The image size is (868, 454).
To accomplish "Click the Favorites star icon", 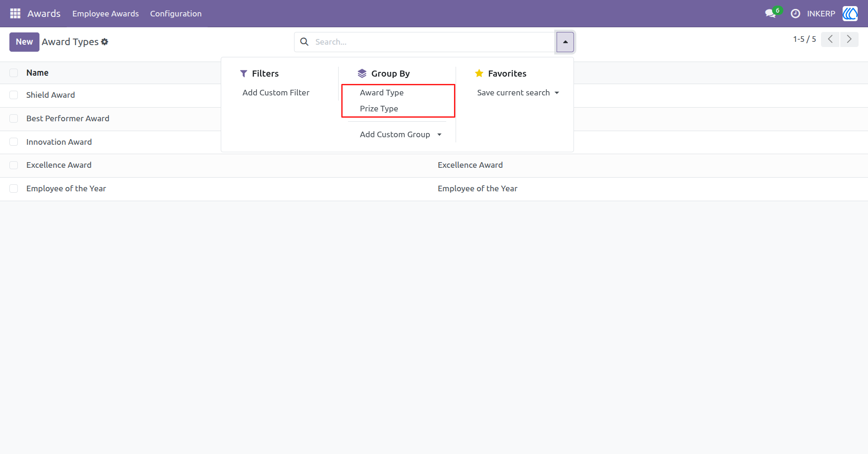I will coord(479,73).
